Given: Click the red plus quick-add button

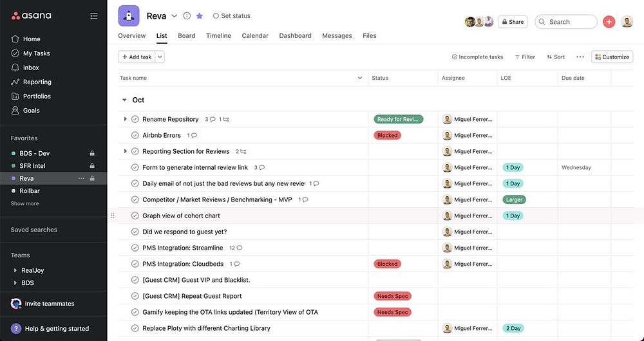Looking at the screenshot, I should (x=609, y=22).
